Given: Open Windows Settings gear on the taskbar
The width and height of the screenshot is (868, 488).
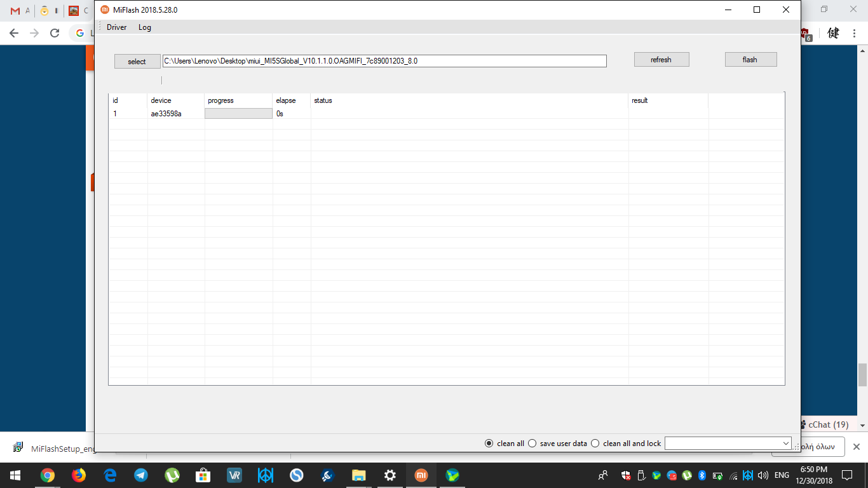Looking at the screenshot, I should (390, 475).
